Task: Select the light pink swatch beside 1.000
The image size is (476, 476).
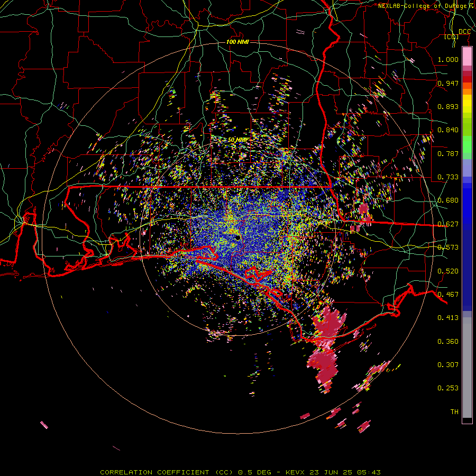Action: coord(467,57)
